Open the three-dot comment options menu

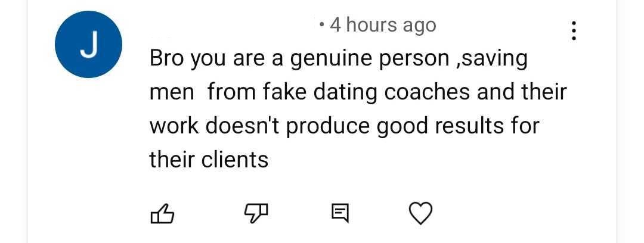coord(574,31)
